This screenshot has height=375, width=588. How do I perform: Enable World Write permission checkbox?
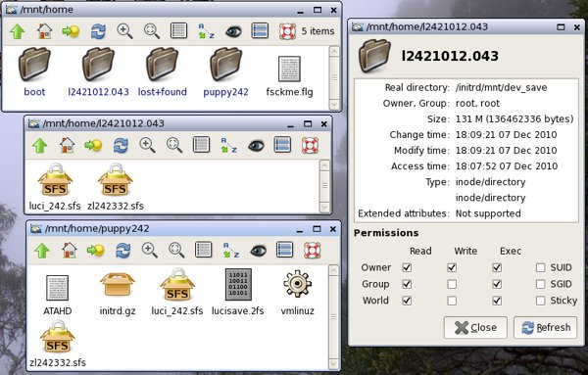452,301
